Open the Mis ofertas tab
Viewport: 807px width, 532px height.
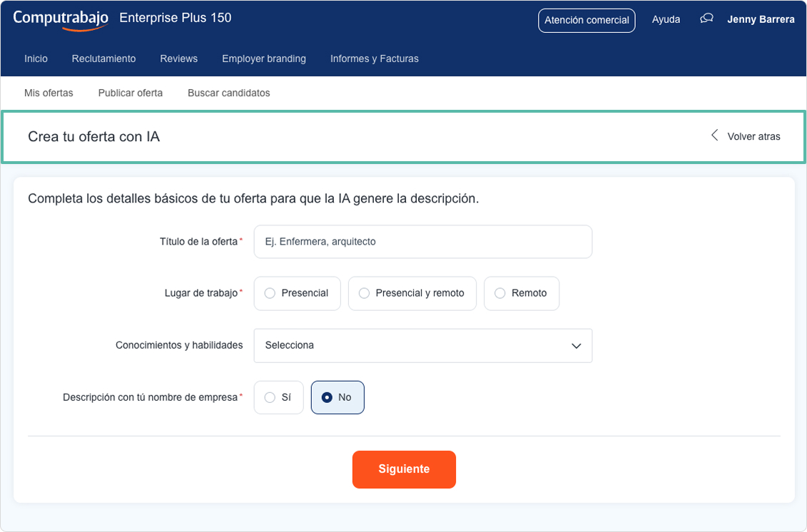pos(49,93)
